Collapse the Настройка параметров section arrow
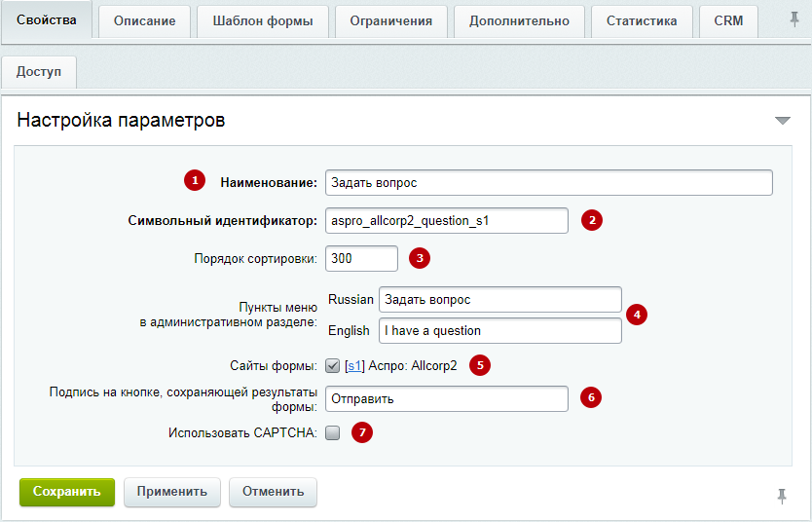Viewport: 812px width, 522px height. (782, 121)
